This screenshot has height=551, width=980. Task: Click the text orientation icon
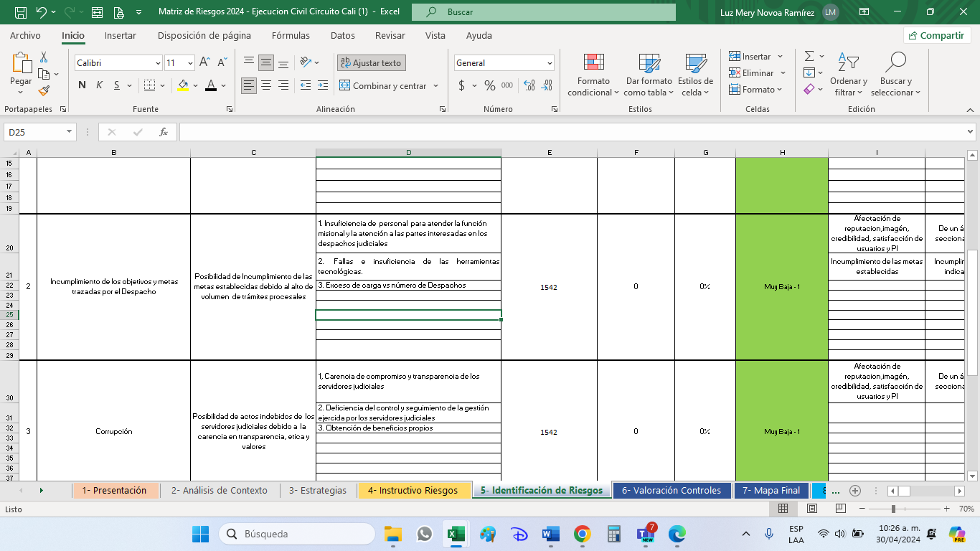pos(306,63)
